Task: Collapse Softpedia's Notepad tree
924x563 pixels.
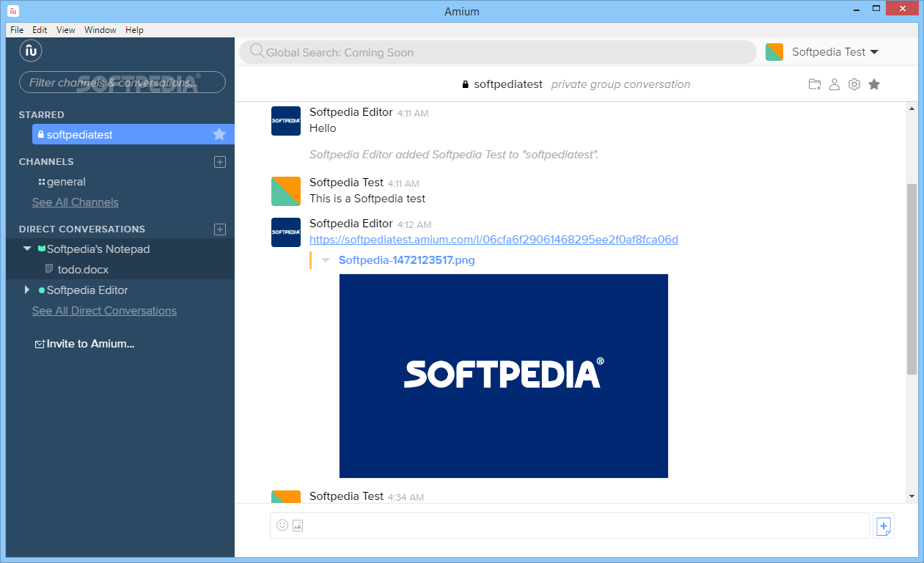Action: click(27, 249)
